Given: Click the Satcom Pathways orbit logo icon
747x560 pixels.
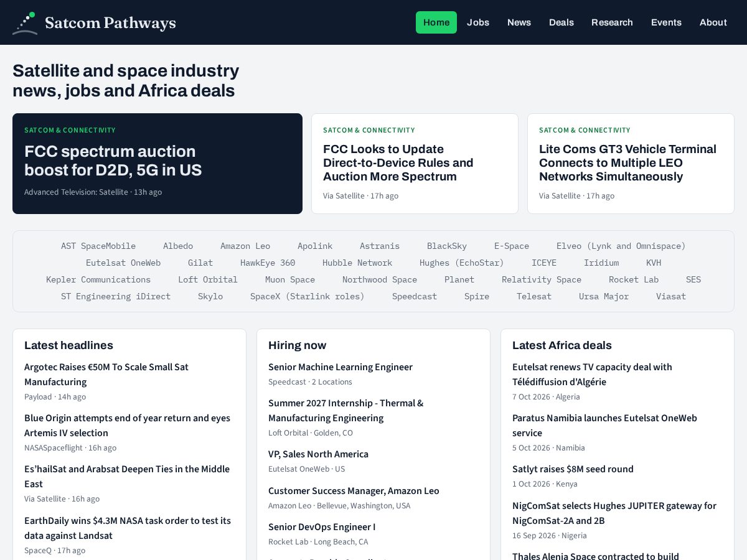Looking at the screenshot, I should pos(25,23).
